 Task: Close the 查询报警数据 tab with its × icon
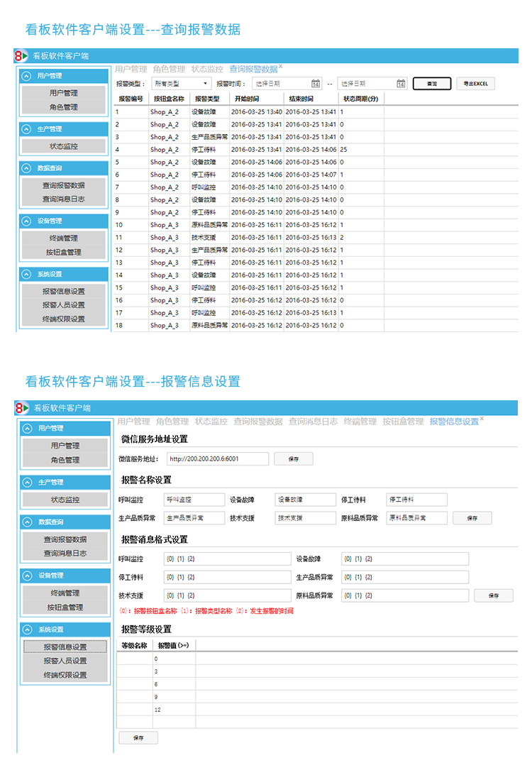pos(280,66)
